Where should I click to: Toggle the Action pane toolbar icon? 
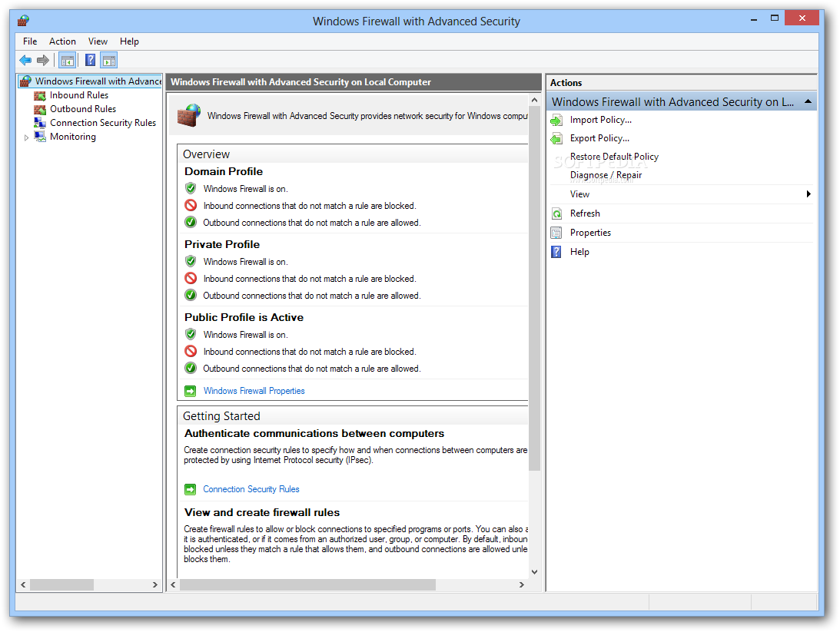coord(109,61)
